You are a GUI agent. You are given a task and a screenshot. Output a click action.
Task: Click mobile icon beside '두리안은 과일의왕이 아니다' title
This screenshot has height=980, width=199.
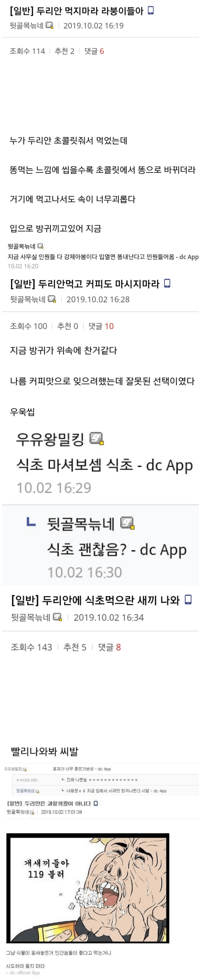coord(96,803)
